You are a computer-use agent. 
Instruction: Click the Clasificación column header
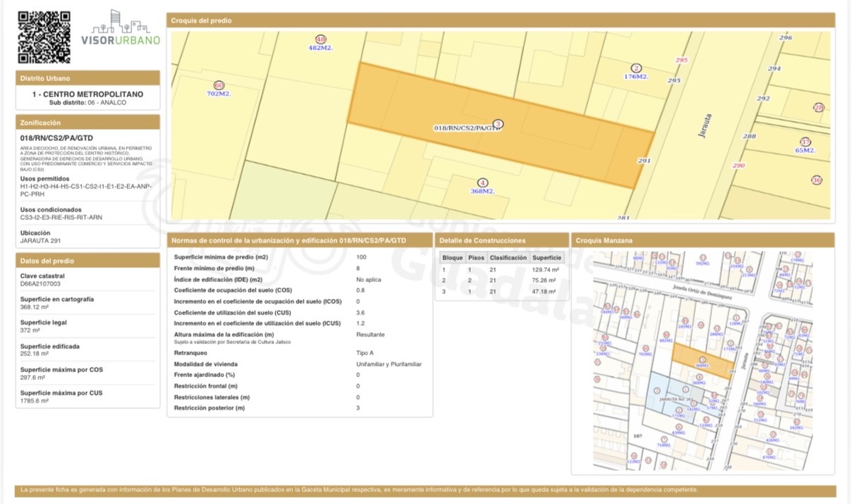tap(508, 258)
